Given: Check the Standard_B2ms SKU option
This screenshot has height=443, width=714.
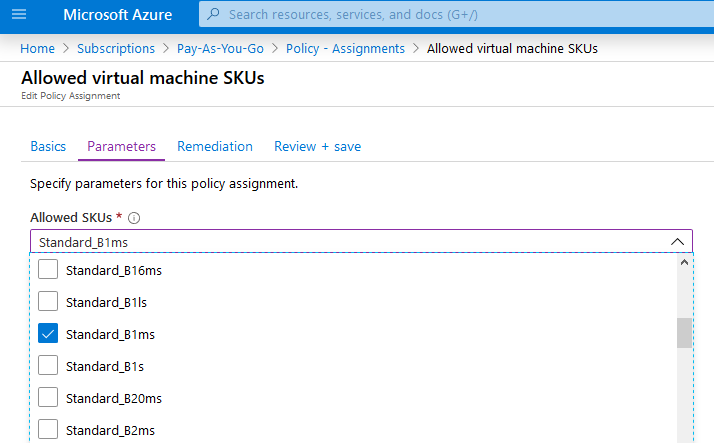Looking at the screenshot, I should (48, 430).
